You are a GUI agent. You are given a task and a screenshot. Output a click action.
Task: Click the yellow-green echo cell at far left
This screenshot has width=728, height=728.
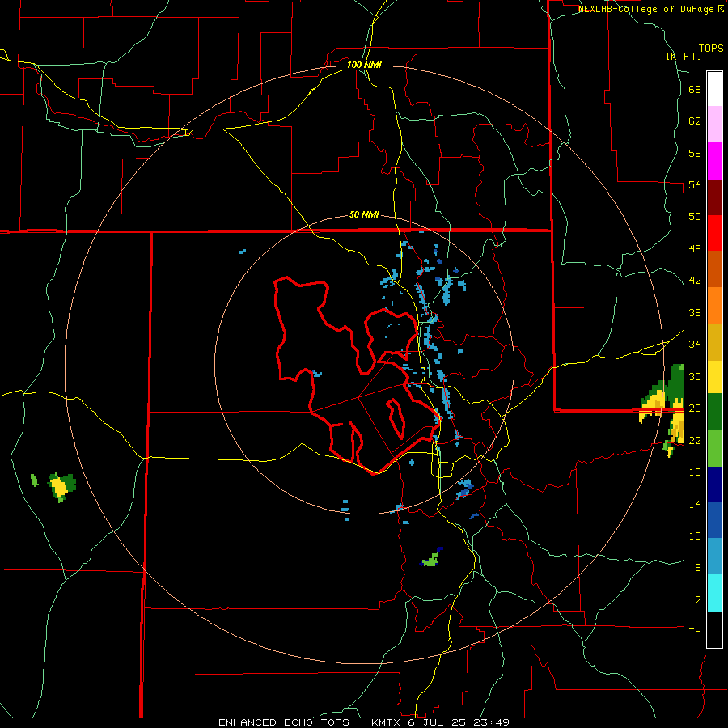[x=61, y=487]
